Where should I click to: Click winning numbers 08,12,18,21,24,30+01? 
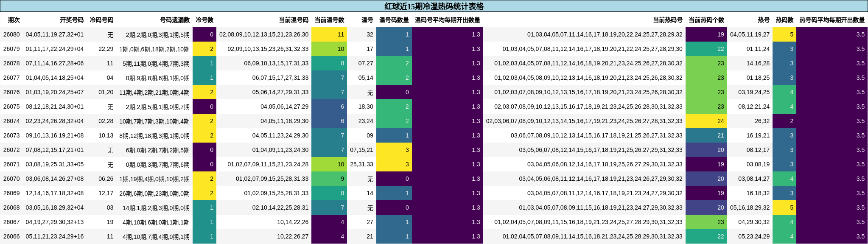(55, 107)
